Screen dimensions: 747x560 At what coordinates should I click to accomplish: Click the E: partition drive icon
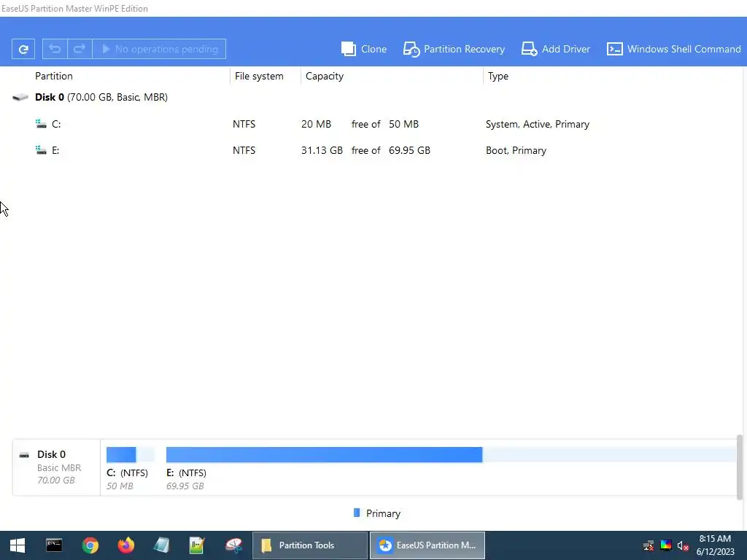coord(41,150)
